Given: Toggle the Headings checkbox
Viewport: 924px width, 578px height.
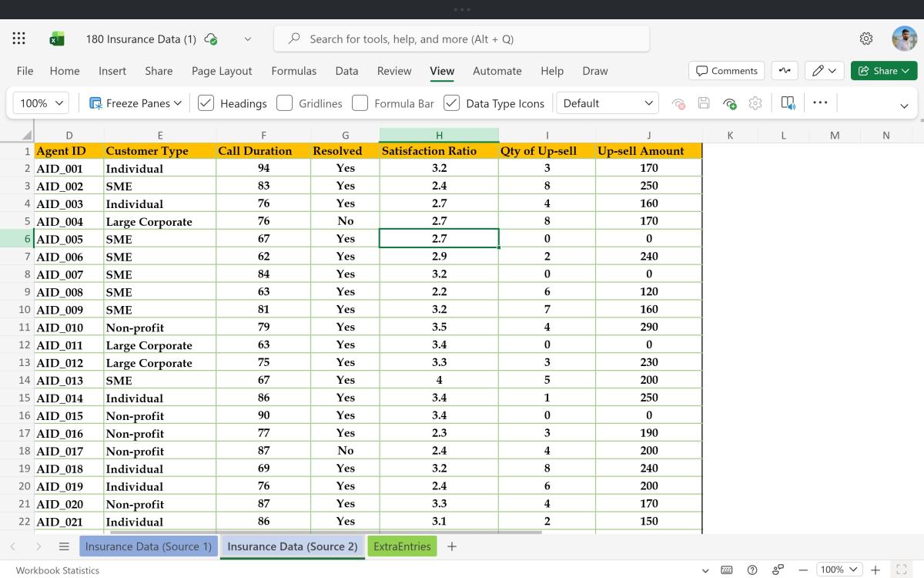Looking at the screenshot, I should (x=206, y=103).
